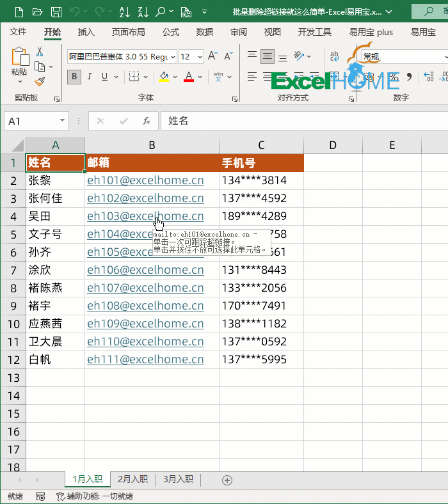Expand the file name dropdown in title bar
448x504 pixels.
pos(389,12)
